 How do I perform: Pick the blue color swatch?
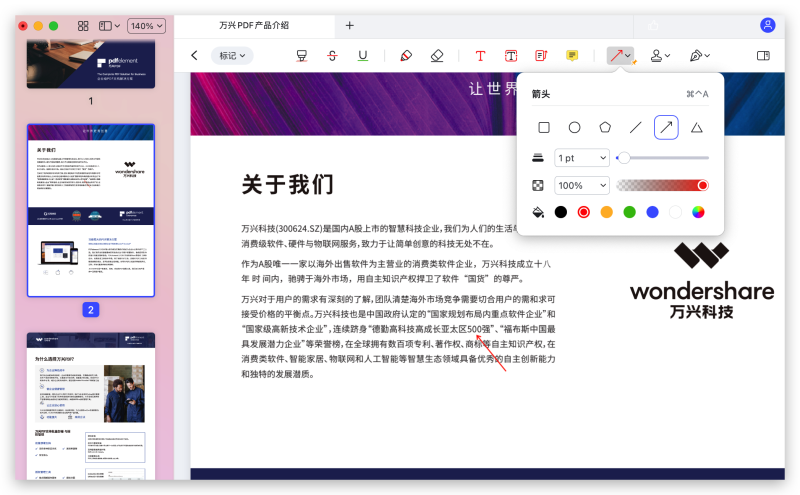click(653, 212)
